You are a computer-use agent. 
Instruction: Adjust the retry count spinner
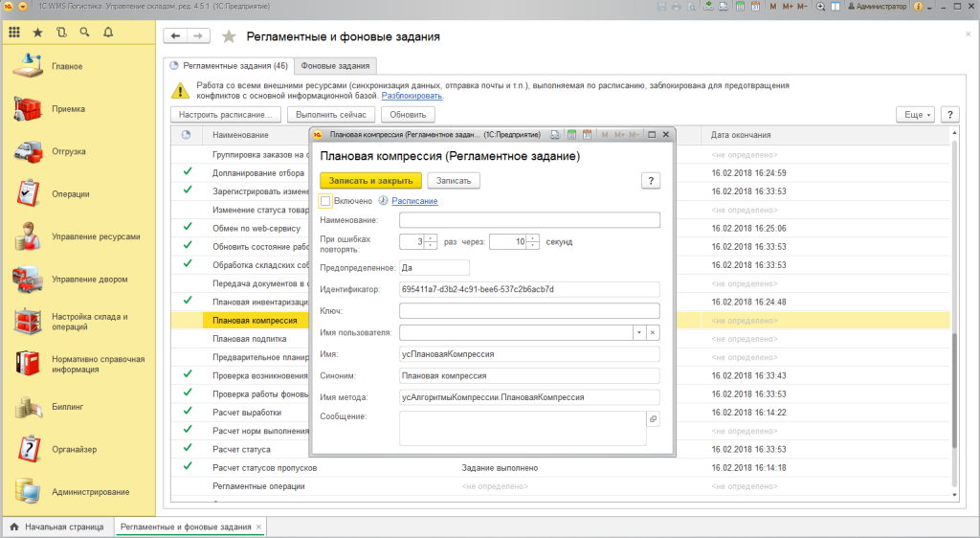[430, 241]
